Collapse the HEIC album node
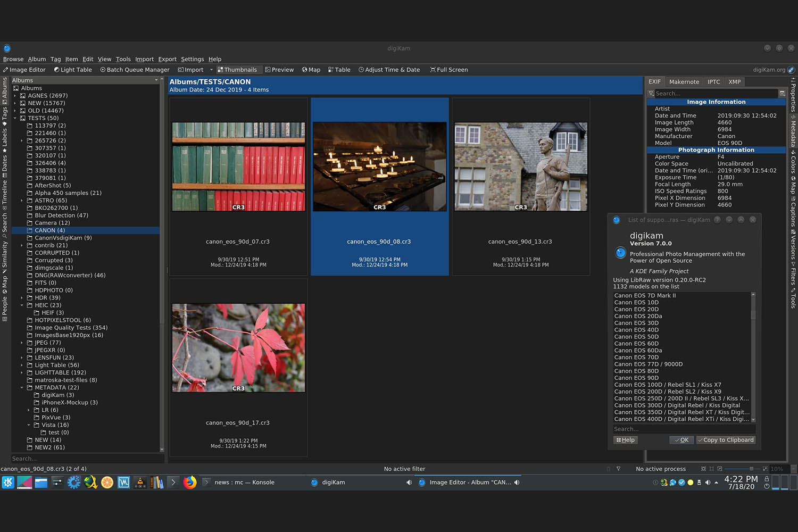 pos(22,305)
